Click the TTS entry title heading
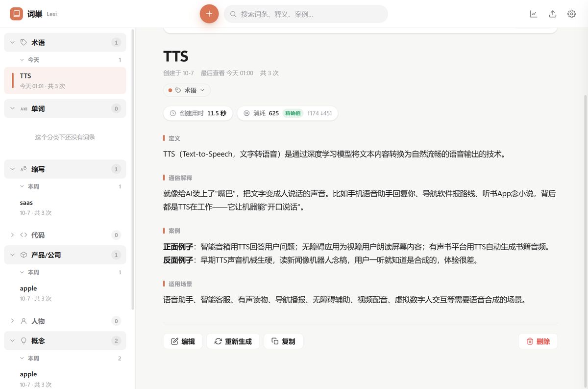The image size is (588, 389). (x=176, y=56)
